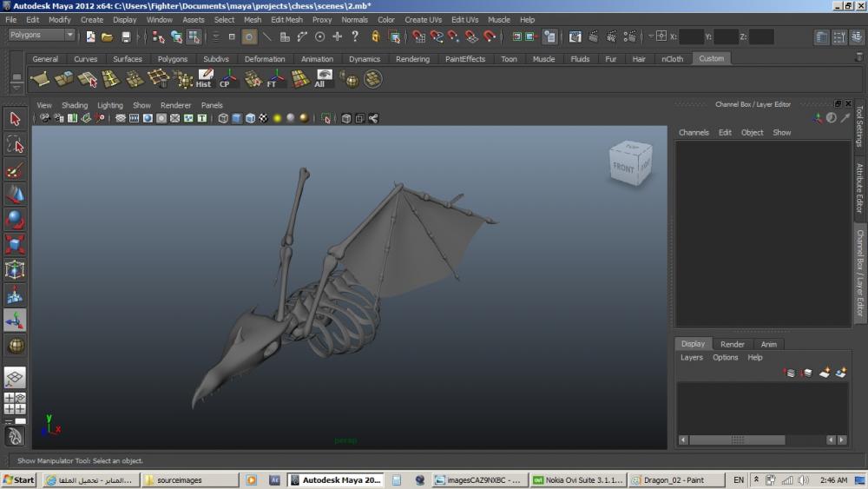
Task: Open the Edit Mesh menu
Action: (x=286, y=19)
